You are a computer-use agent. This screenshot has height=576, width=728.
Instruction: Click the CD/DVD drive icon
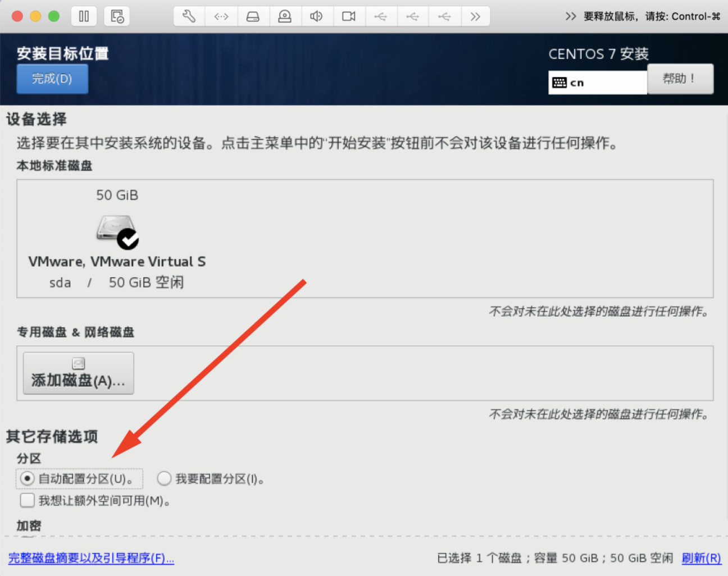pyautogui.click(x=285, y=16)
